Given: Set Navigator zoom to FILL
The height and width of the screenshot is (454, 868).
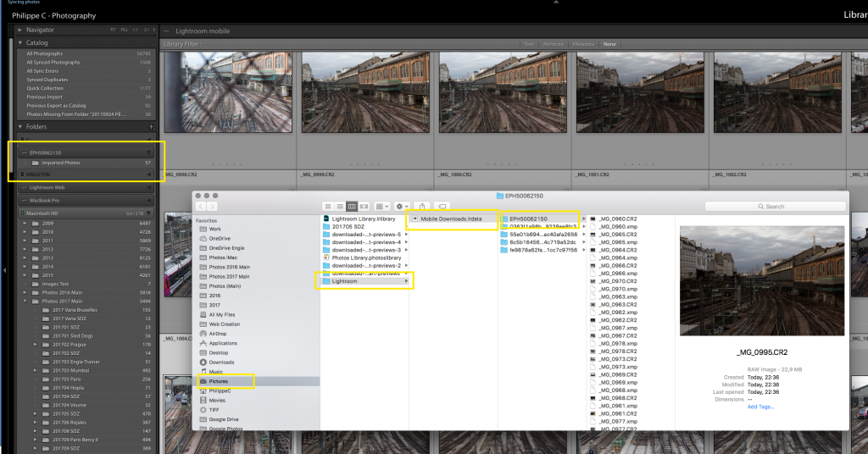Looking at the screenshot, I should click(x=125, y=30).
